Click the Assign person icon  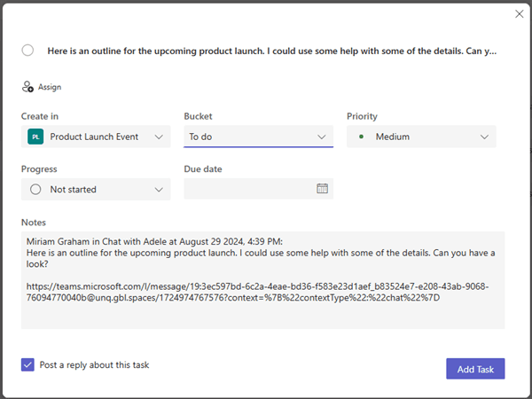point(27,87)
